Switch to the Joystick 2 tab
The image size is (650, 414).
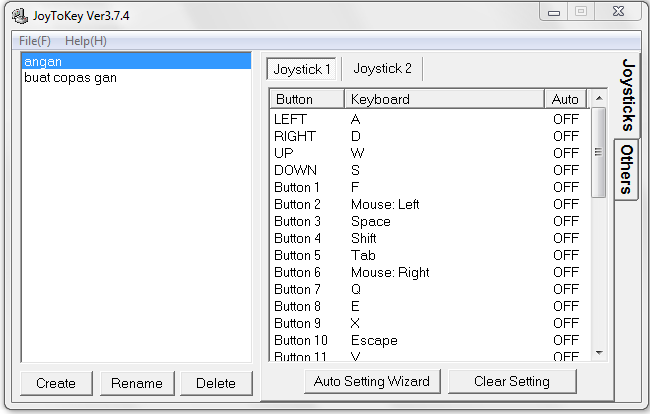click(382, 69)
